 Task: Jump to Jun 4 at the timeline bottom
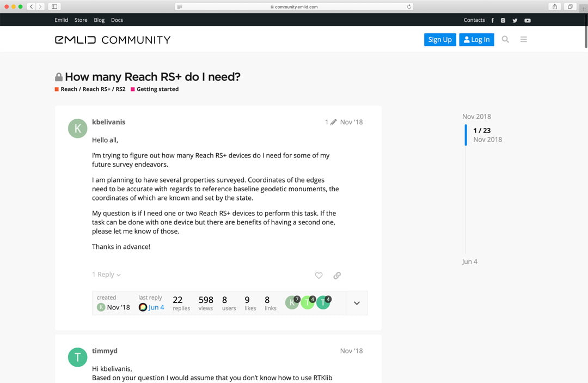(x=469, y=262)
